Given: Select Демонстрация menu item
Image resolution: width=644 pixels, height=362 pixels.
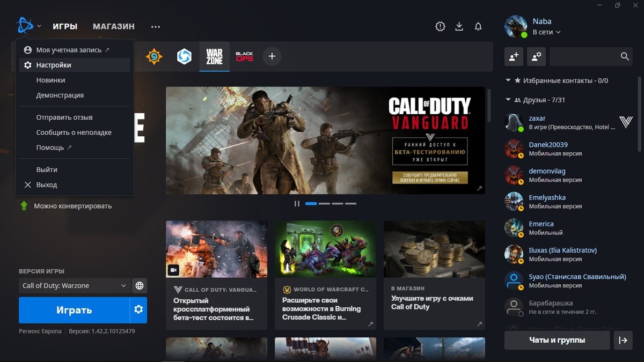Looking at the screenshot, I should tap(75, 95).
